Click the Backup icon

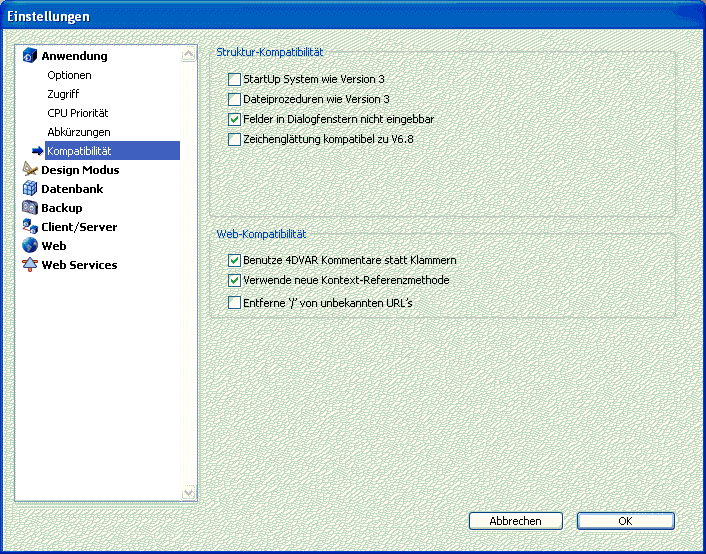(x=29, y=208)
